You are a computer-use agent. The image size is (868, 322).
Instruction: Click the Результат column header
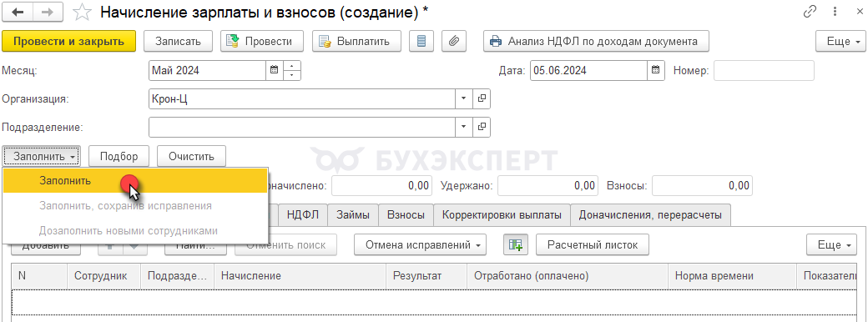coord(426,275)
